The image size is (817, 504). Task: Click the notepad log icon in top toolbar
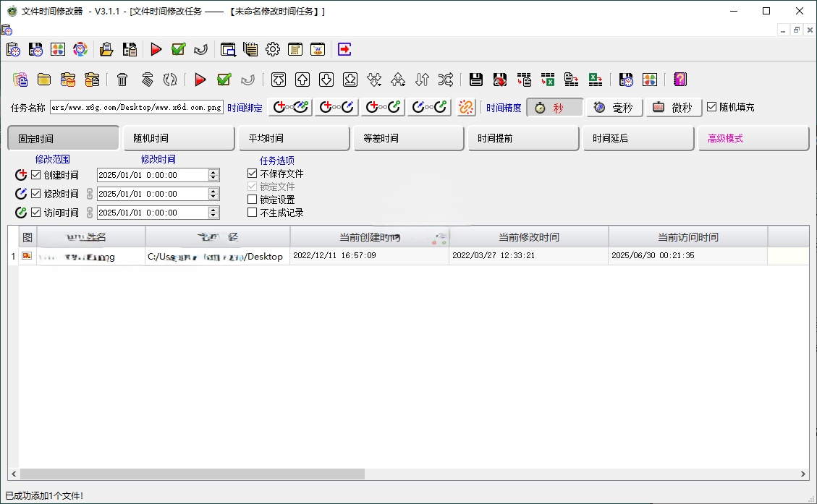[250, 49]
